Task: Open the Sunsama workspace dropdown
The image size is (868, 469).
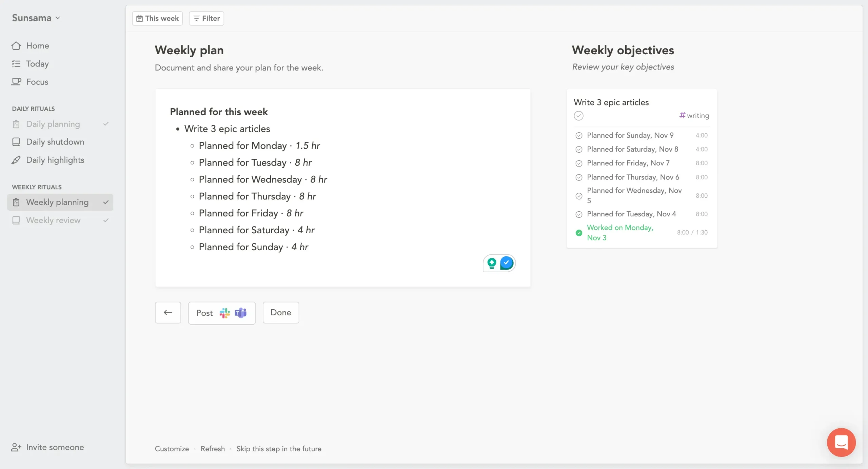Action: coord(36,18)
